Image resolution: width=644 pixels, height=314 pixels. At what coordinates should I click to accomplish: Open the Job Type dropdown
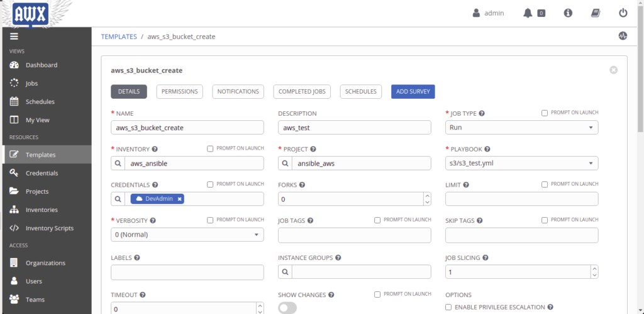[521, 127]
